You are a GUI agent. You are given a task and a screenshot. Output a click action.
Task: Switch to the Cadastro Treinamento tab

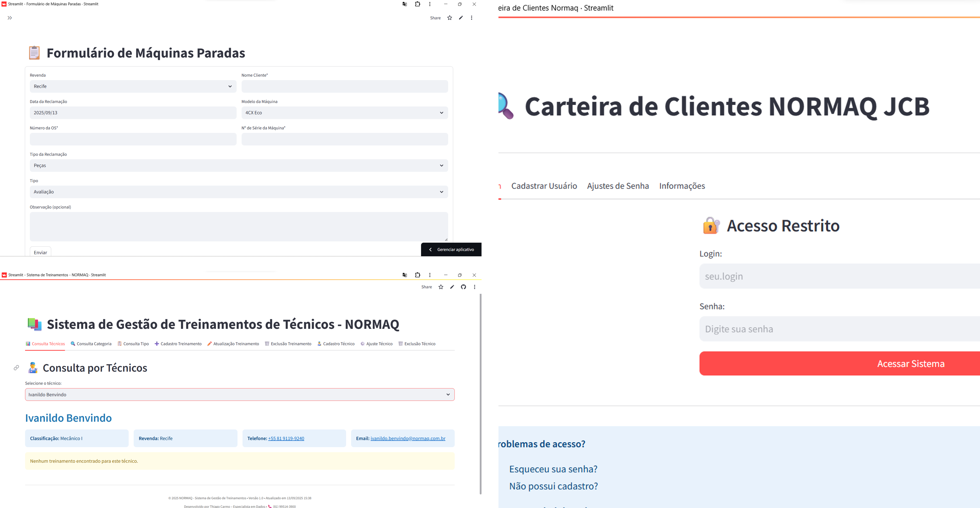tap(178, 344)
